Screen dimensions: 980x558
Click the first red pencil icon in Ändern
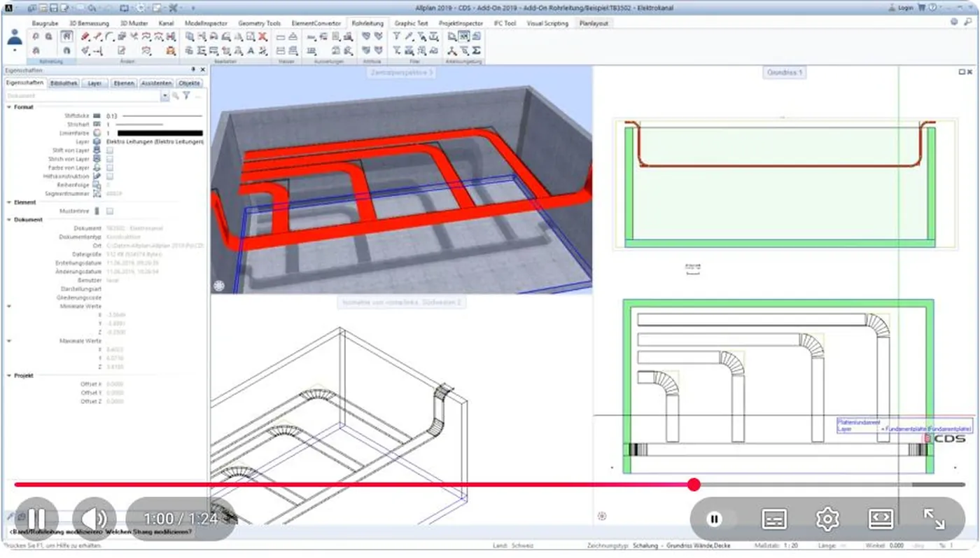coord(85,36)
